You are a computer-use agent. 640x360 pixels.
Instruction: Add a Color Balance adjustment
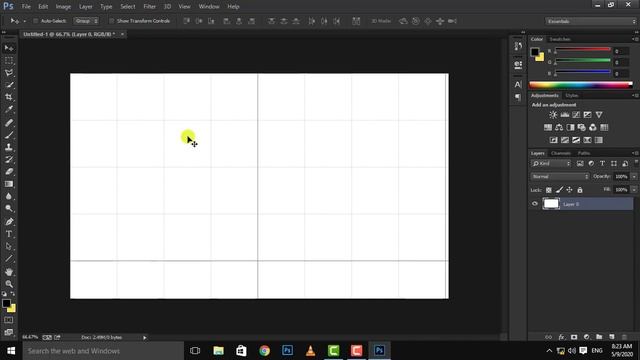[x=559, y=127]
